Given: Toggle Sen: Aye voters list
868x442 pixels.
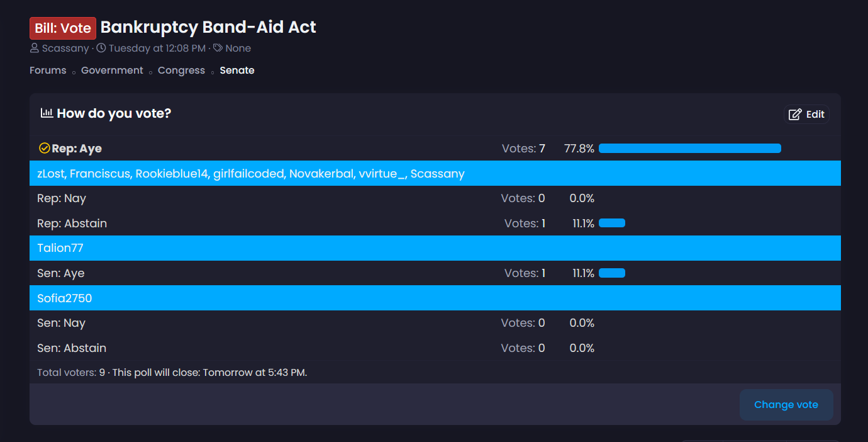Looking at the screenshot, I should [x=525, y=273].
